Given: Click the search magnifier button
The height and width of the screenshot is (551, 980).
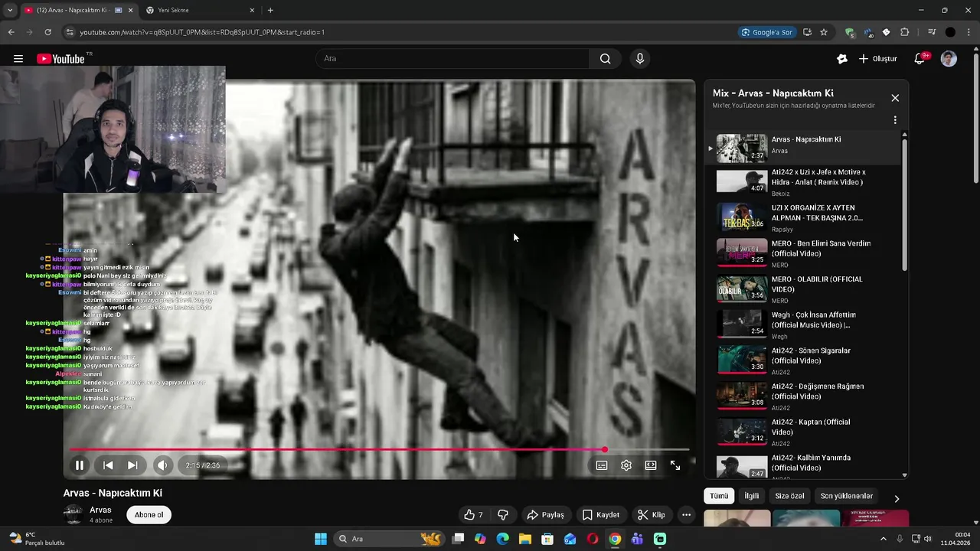Looking at the screenshot, I should point(605,59).
